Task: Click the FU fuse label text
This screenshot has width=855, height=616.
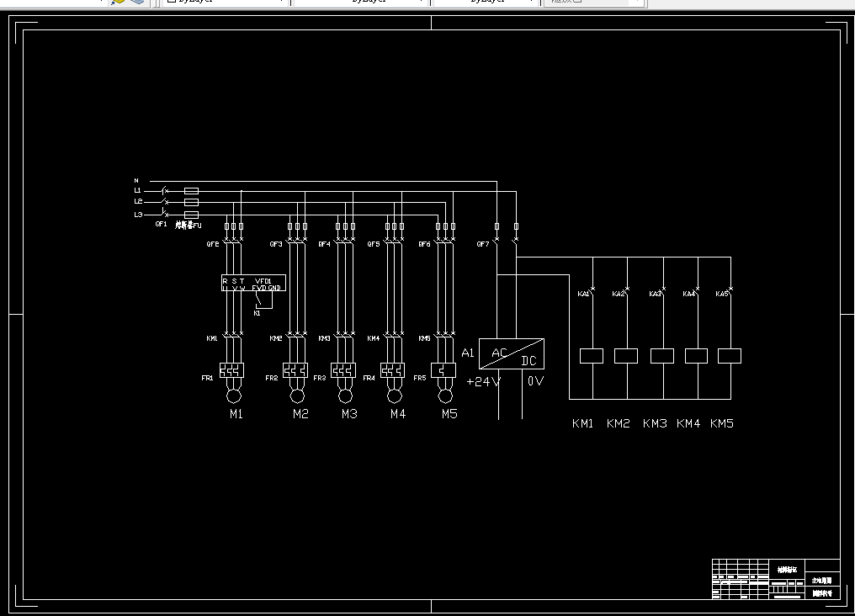Action: (x=189, y=226)
